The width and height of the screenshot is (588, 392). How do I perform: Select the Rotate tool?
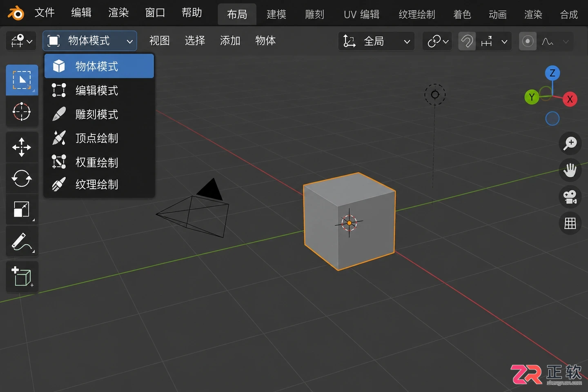(22, 178)
